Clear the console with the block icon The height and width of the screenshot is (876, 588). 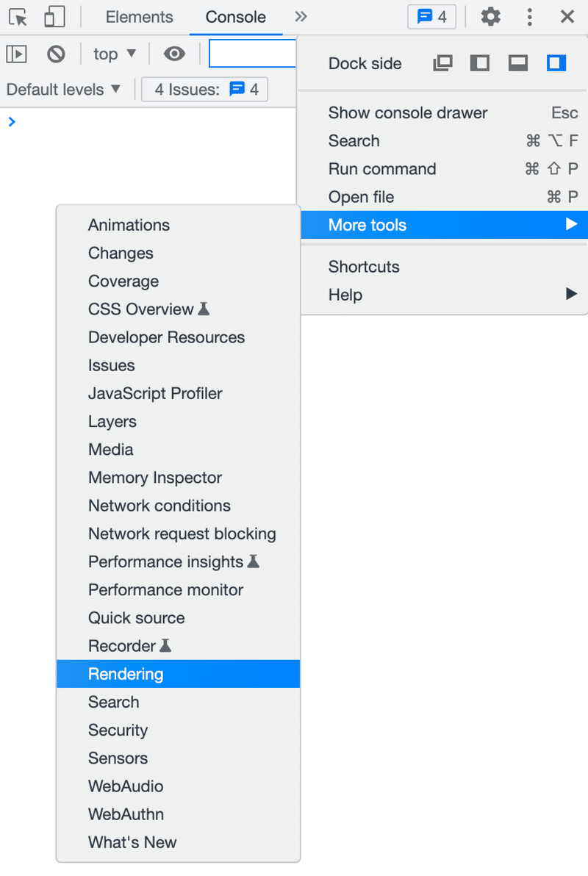click(x=56, y=54)
